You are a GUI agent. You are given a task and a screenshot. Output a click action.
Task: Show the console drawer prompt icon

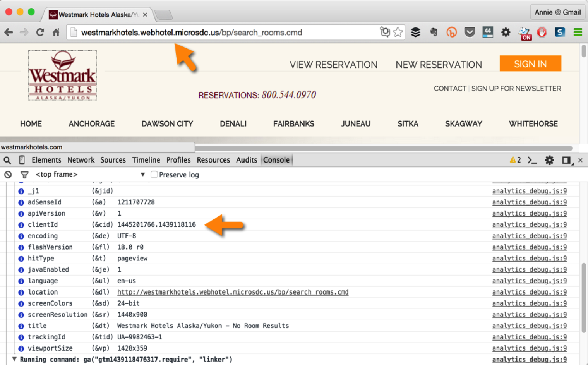click(533, 160)
